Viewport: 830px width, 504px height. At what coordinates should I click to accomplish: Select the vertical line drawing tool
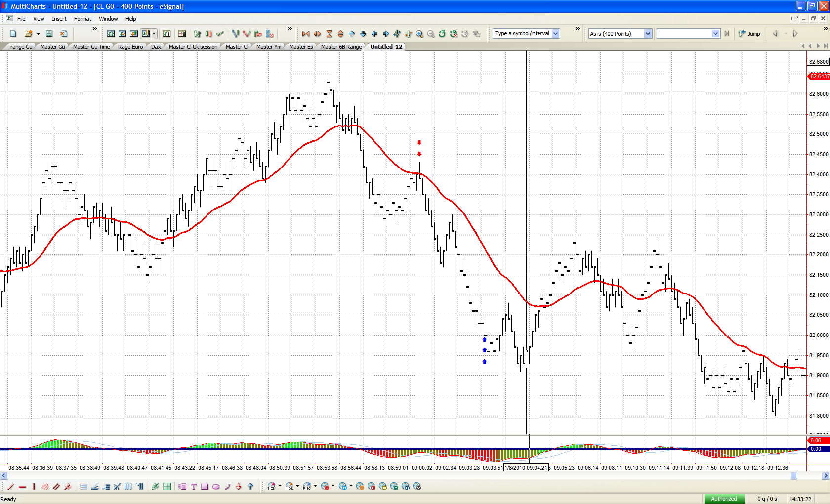tap(34, 487)
